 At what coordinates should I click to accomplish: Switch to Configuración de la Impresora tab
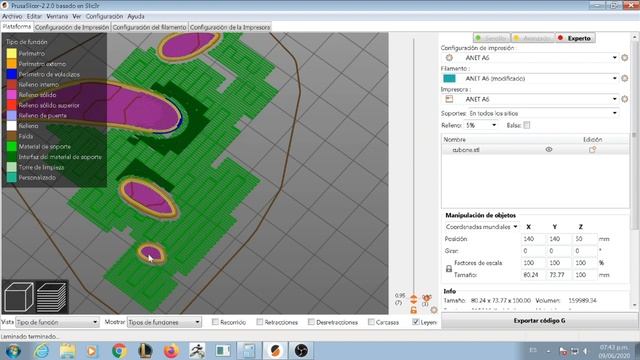(x=230, y=27)
